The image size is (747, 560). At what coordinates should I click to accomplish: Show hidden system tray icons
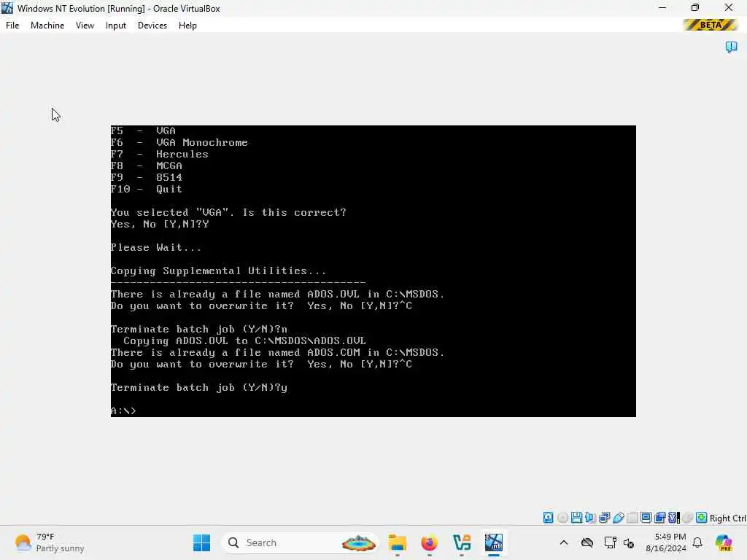(564, 542)
